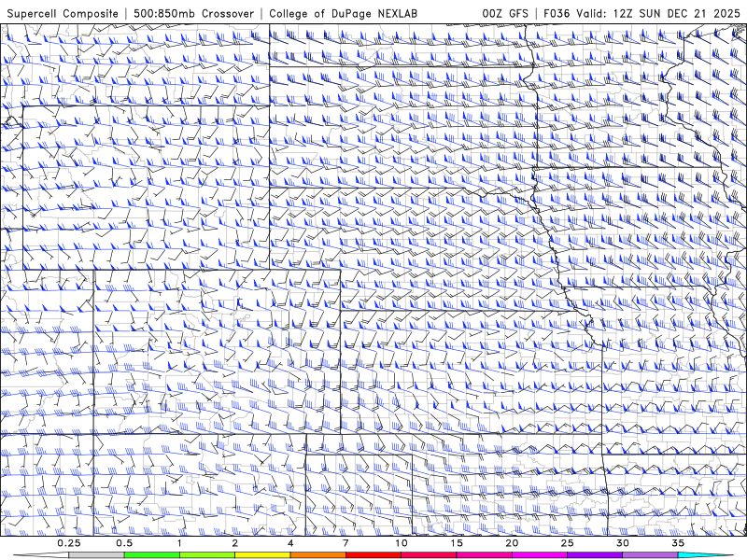747x560 pixels.
Task: Click the '0.5' colorbar label
Action: (124, 543)
